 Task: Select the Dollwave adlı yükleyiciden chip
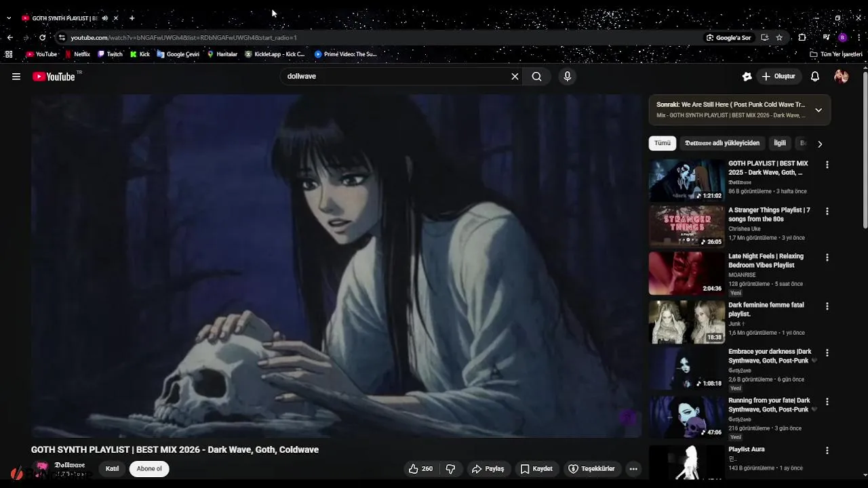[x=722, y=143]
